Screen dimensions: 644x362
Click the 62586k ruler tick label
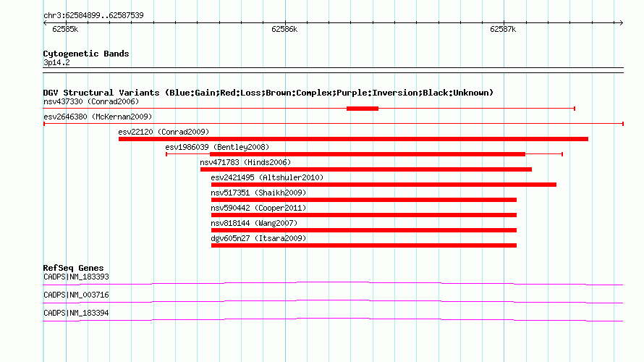pyautogui.click(x=284, y=29)
